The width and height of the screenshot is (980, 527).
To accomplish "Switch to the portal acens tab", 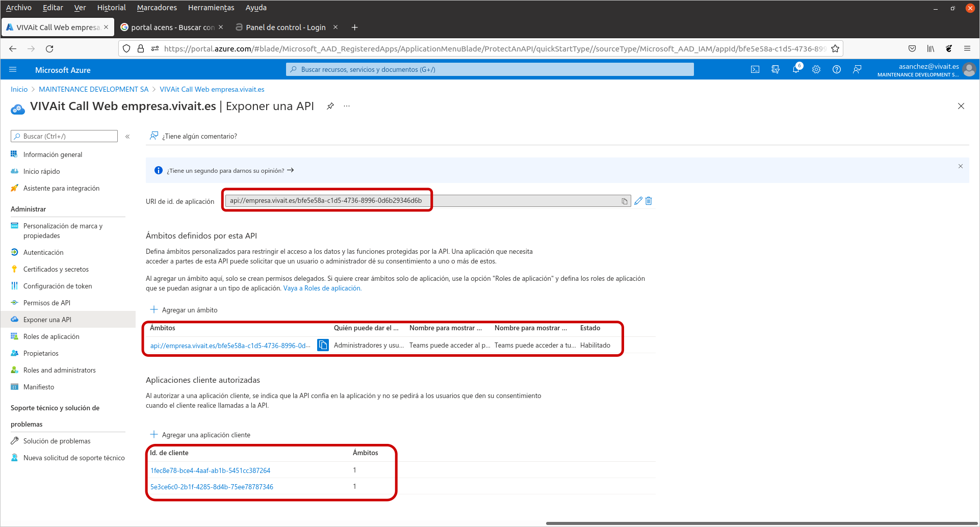I will click(172, 28).
